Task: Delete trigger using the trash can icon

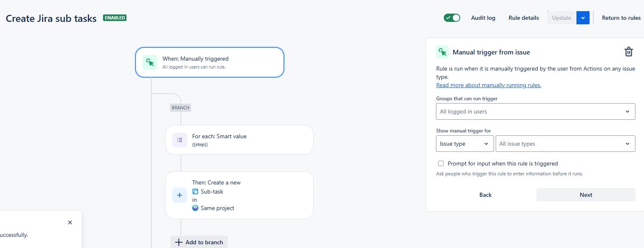Action: [x=628, y=52]
